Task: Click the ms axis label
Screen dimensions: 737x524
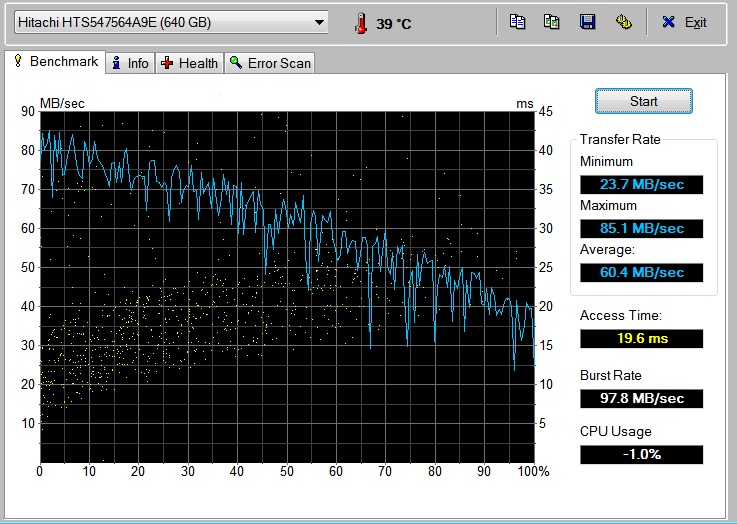Action: [525, 104]
